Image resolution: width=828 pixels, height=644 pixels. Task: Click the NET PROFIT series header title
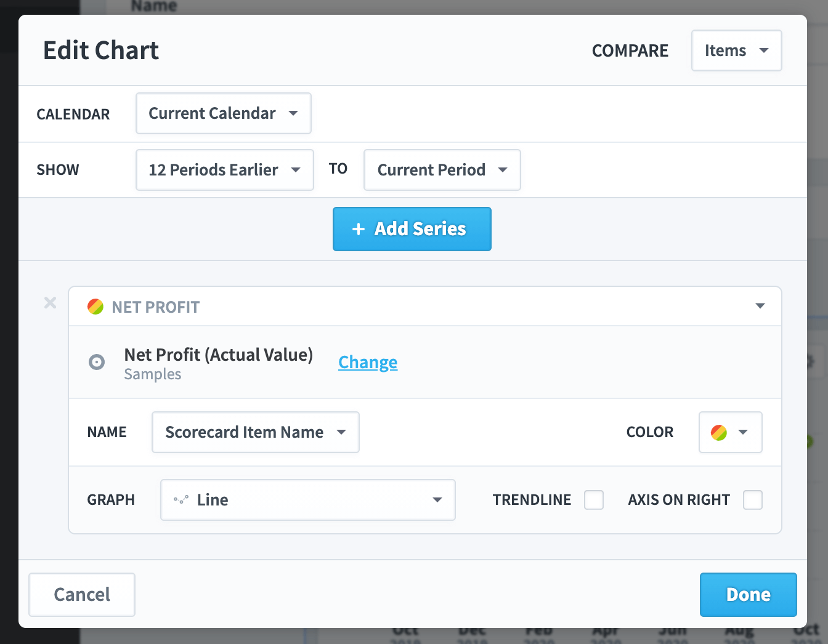pyautogui.click(x=156, y=307)
